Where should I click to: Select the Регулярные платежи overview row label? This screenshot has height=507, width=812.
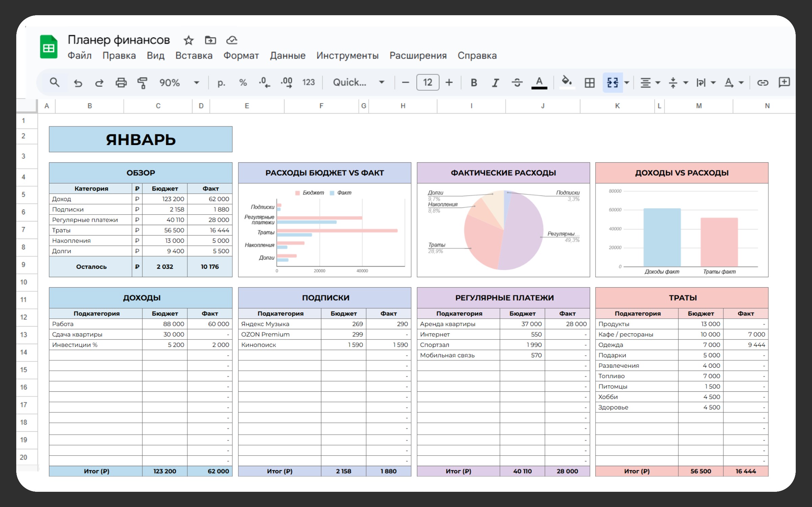pos(91,220)
